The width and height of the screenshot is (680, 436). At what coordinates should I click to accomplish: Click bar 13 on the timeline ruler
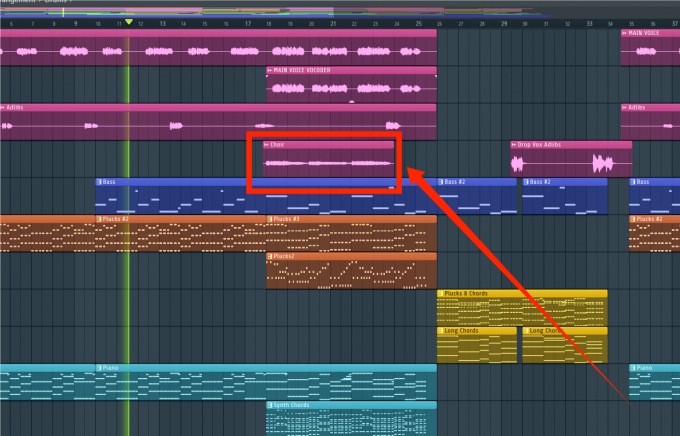[162, 24]
